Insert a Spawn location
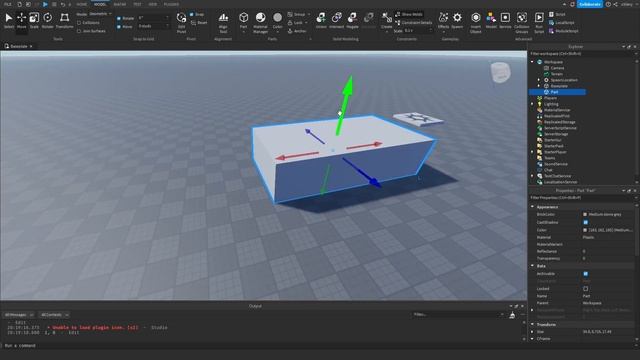 457,20
